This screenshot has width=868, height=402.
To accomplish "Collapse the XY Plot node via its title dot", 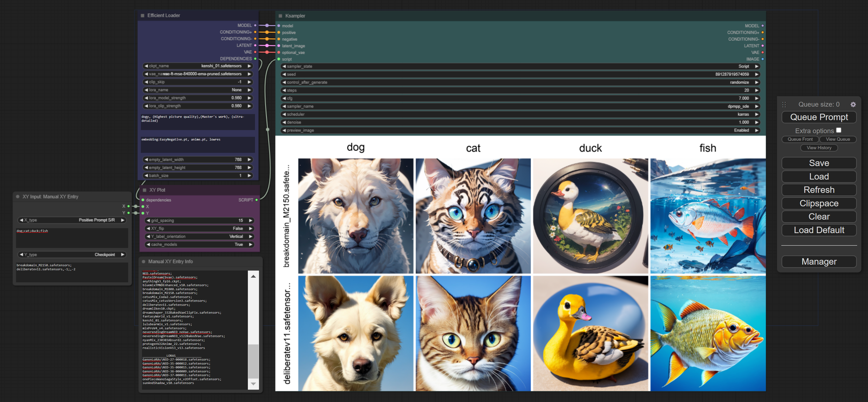I will [x=145, y=190].
